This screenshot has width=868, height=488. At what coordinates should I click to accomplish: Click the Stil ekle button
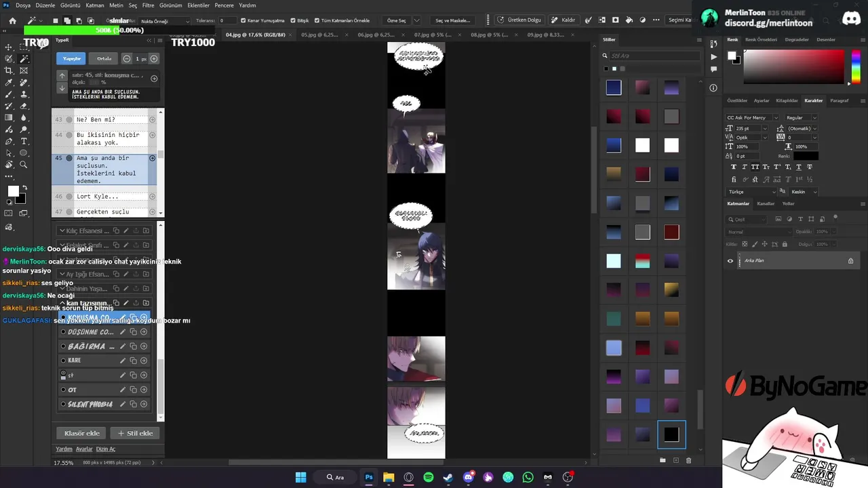click(x=136, y=433)
